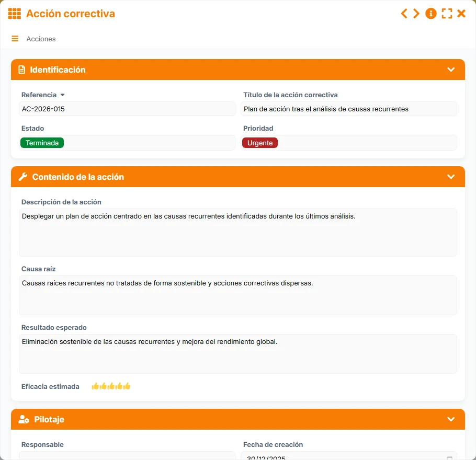Set Eficacia estimada thumbs rating

point(111,386)
